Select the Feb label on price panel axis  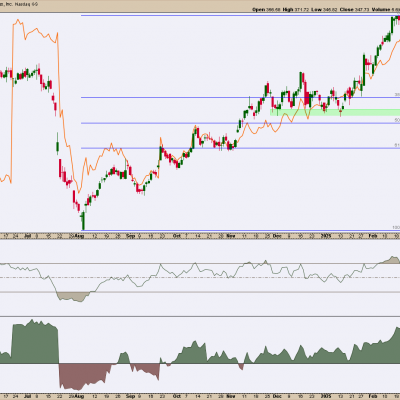[373, 236]
